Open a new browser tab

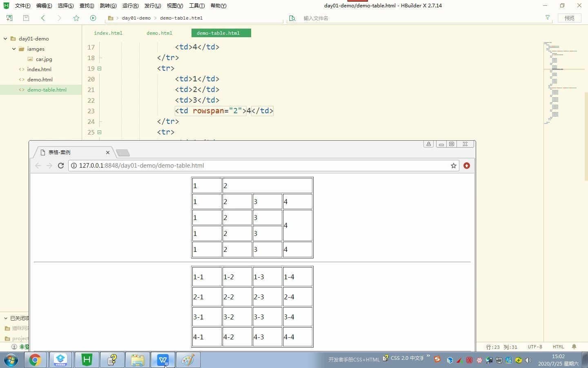(123, 153)
